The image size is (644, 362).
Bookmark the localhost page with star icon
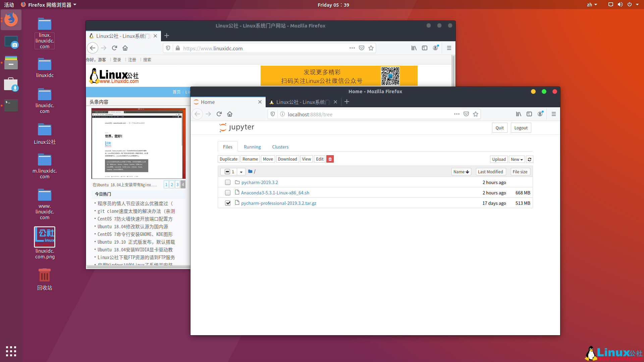tap(476, 114)
